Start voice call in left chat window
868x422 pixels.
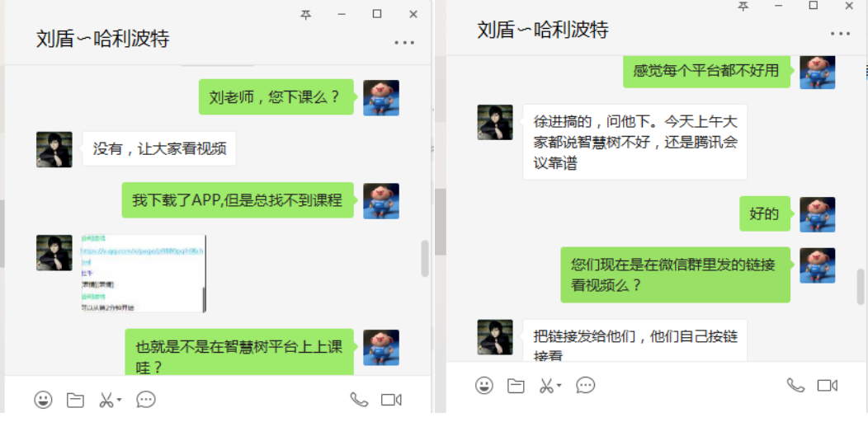(x=359, y=399)
